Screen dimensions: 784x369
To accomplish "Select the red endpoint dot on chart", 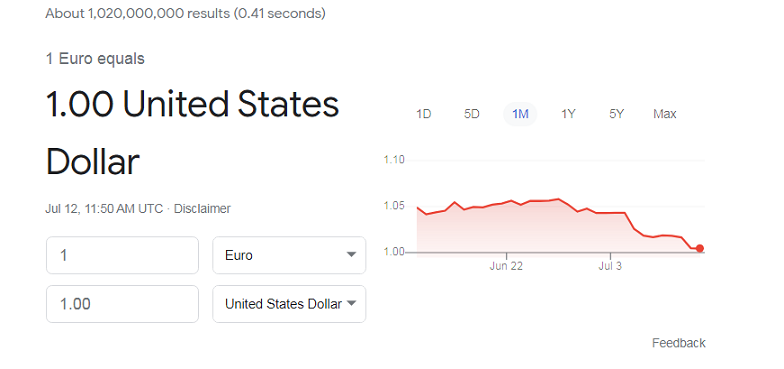I will [700, 248].
